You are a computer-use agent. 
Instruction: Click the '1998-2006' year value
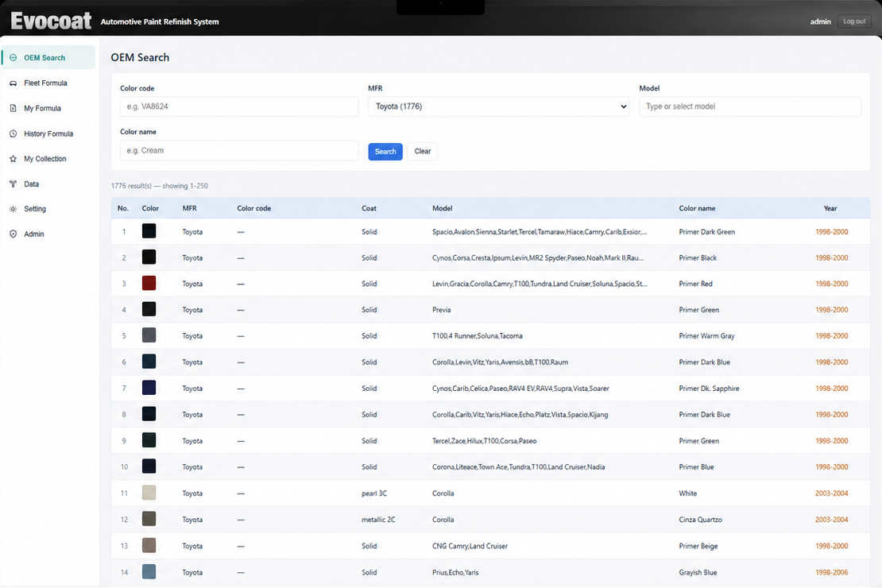tap(831, 572)
